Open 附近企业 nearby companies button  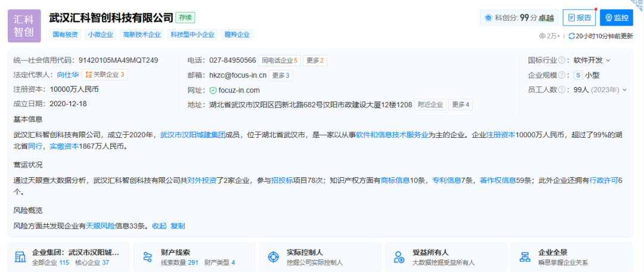pyautogui.click(x=430, y=105)
